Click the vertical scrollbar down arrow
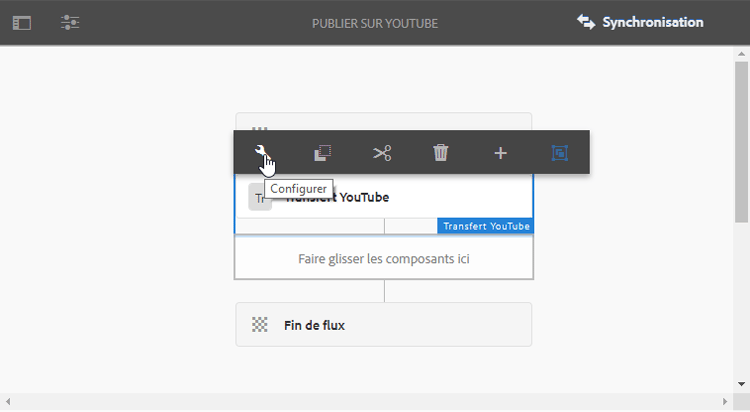Image resolution: width=750 pixels, height=412 pixels. pyautogui.click(x=741, y=384)
